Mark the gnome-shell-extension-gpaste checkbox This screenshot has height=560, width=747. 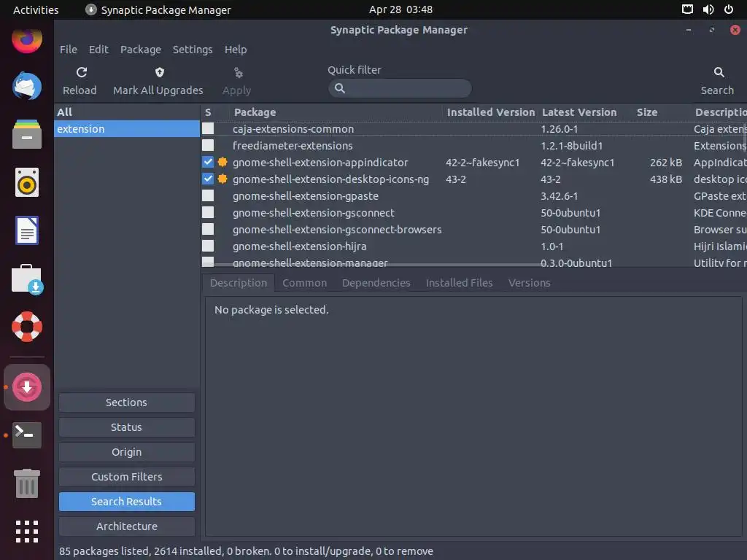pos(208,195)
